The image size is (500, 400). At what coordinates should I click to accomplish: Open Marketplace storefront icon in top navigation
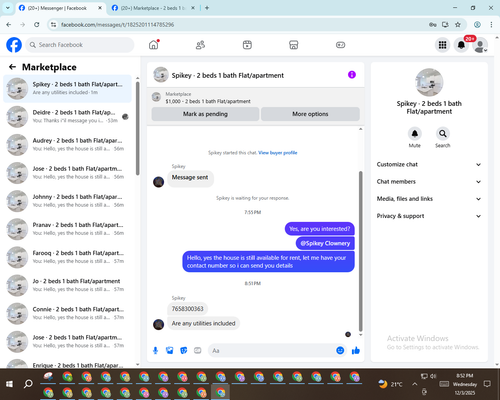(x=294, y=45)
